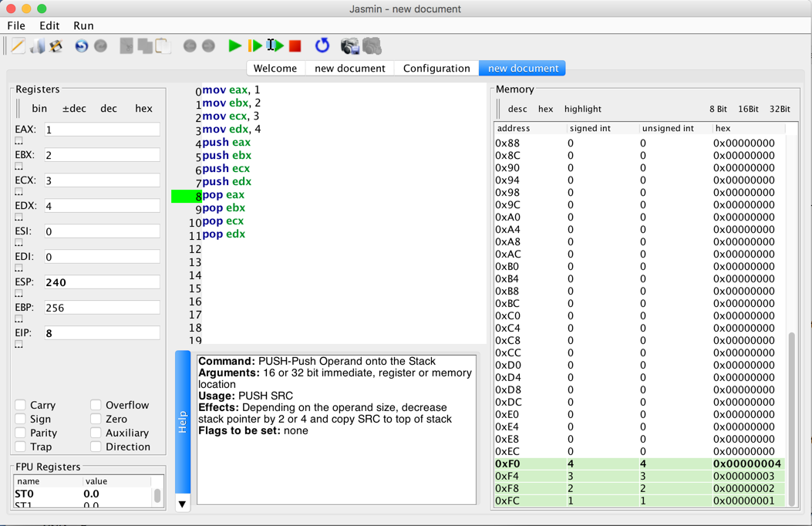Screen dimensions: 812x526
Task: Expand the ESP register details toggle
Action: [x=19, y=294]
